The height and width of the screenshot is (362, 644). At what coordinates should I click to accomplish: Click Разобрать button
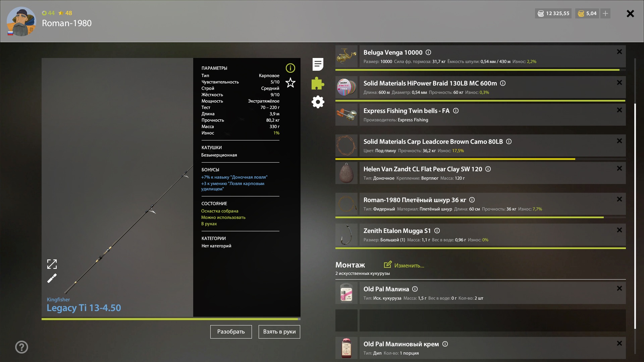click(x=231, y=332)
